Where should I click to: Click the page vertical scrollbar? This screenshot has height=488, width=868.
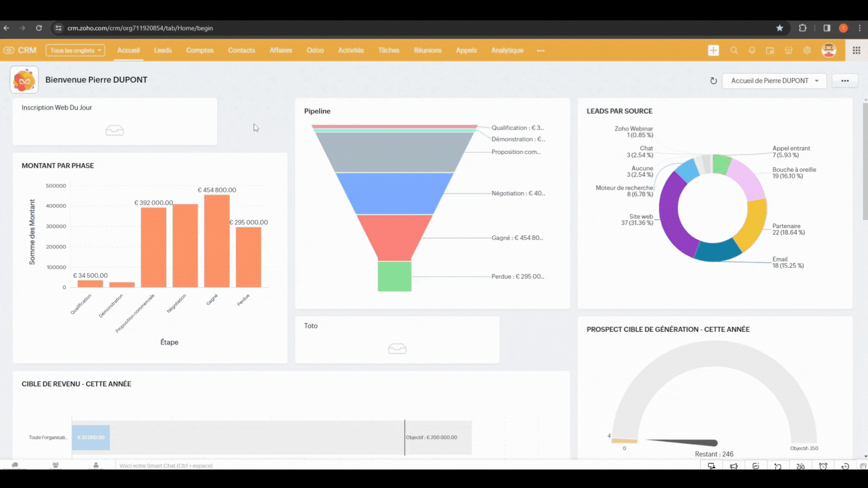pyautogui.click(x=865, y=161)
